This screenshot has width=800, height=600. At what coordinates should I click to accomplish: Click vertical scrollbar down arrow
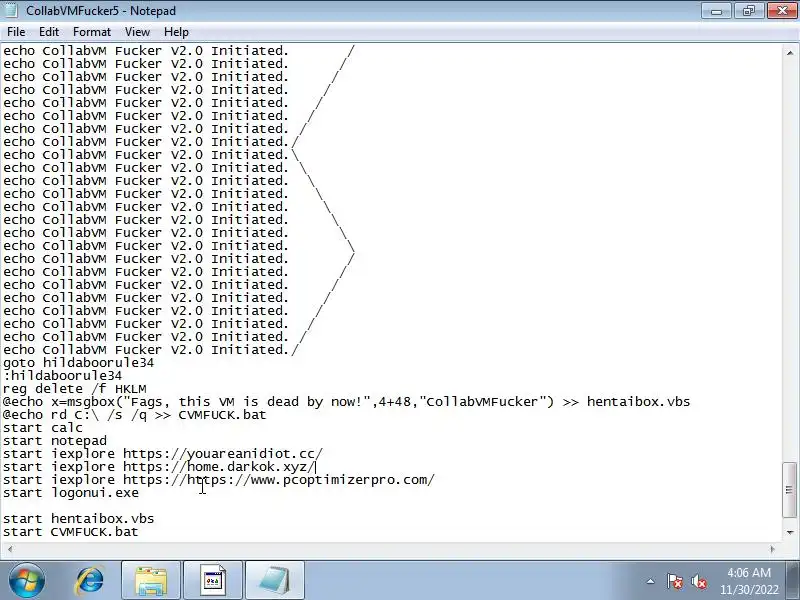[790, 533]
